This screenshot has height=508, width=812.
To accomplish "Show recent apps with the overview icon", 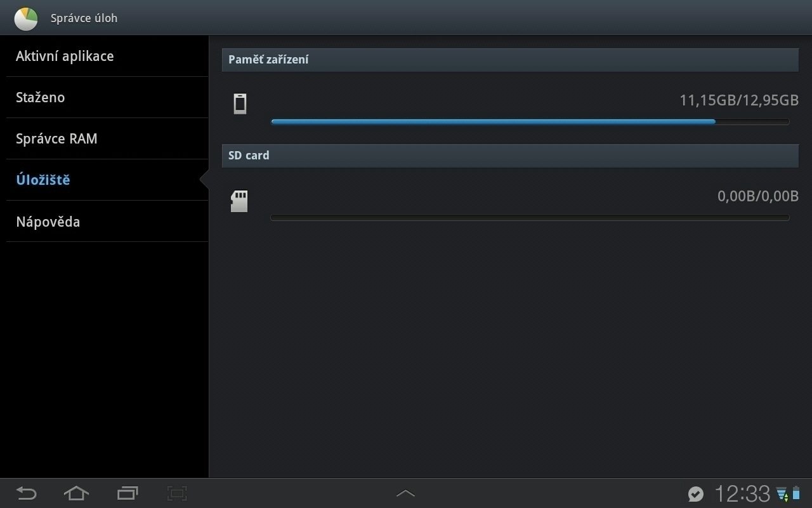I will click(128, 493).
